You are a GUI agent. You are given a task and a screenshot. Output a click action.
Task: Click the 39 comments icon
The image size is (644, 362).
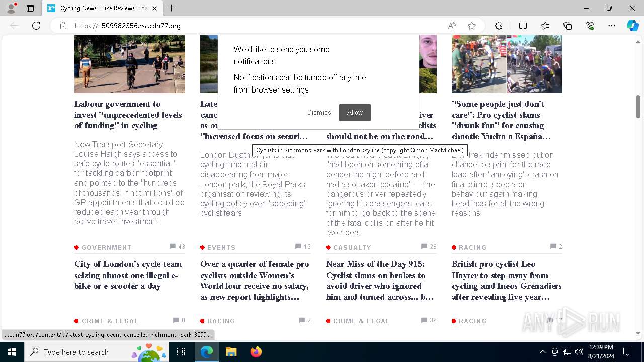pos(424,320)
